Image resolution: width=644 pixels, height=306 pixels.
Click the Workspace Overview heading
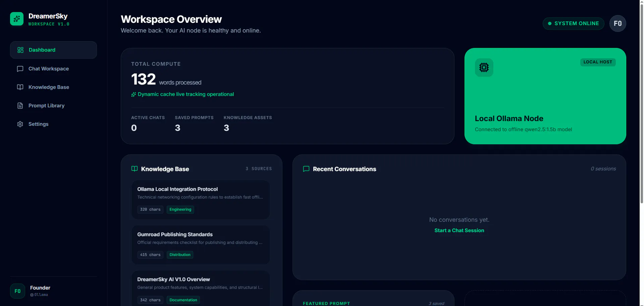coord(171,19)
